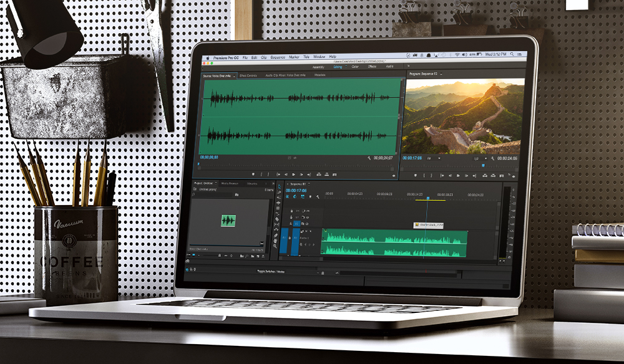Export frame from the Program monitor
624x364 pixels.
click(502, 176)
